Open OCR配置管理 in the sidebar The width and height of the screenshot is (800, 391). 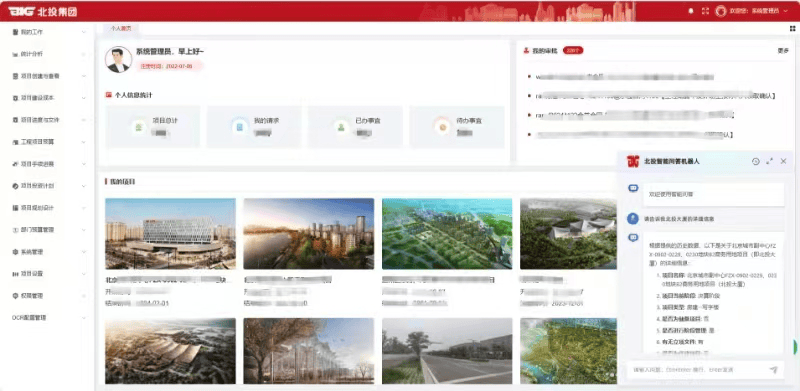click(48, 317)
